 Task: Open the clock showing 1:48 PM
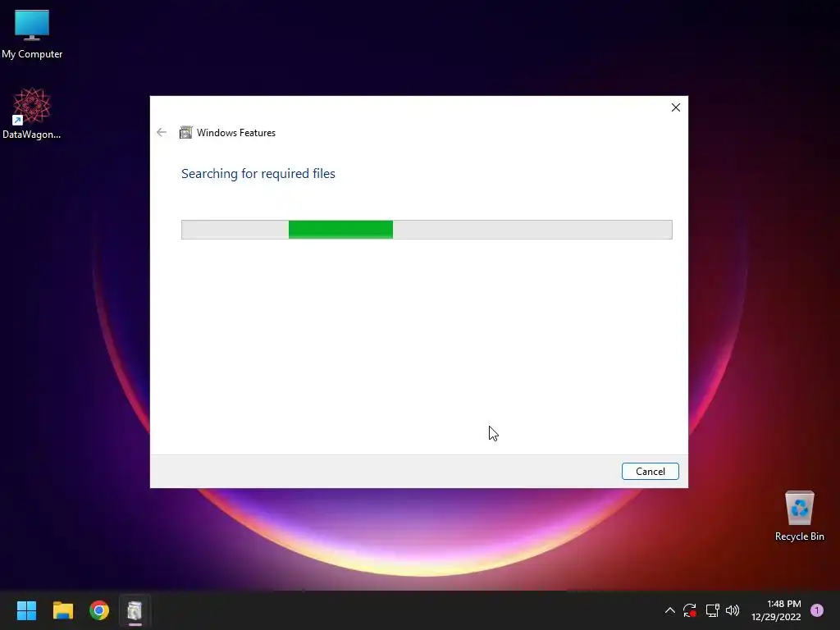click(x=776, y=610)
